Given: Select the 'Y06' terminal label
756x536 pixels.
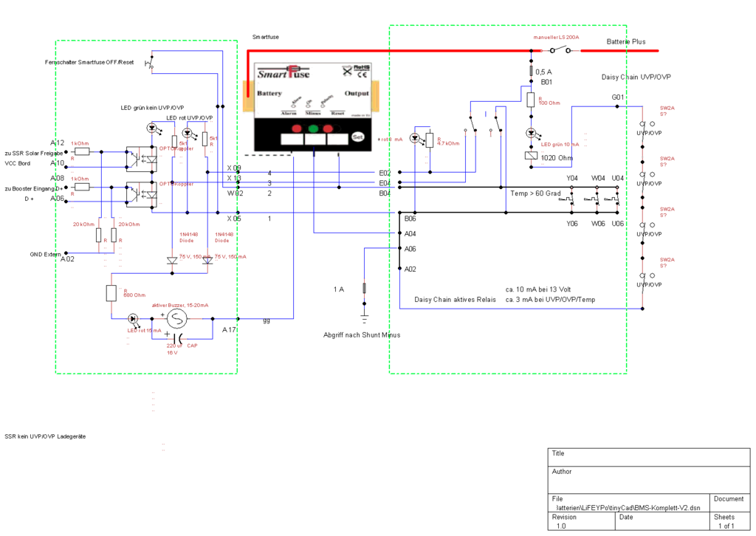Looking at the screenshot, I should [x=572, y=224].
